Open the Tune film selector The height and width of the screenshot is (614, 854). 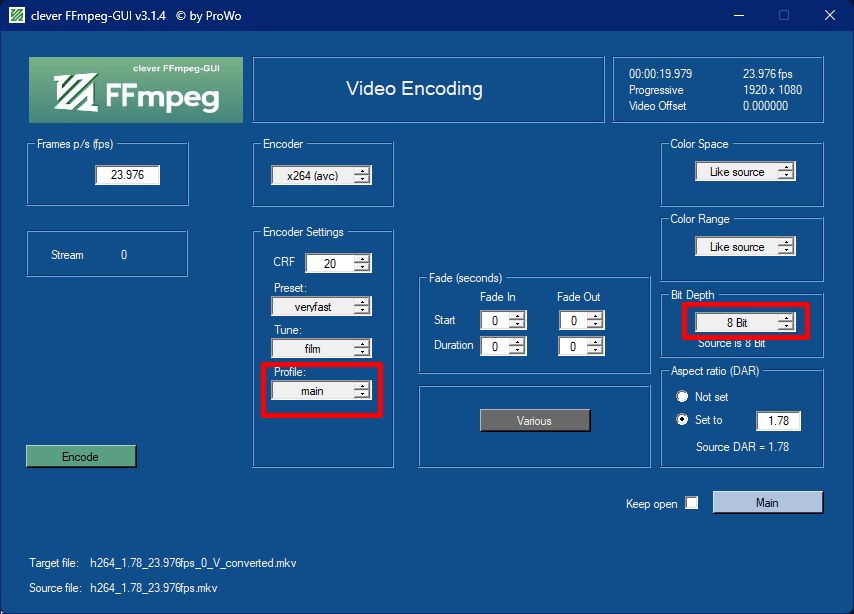click(x=321, y=348)
